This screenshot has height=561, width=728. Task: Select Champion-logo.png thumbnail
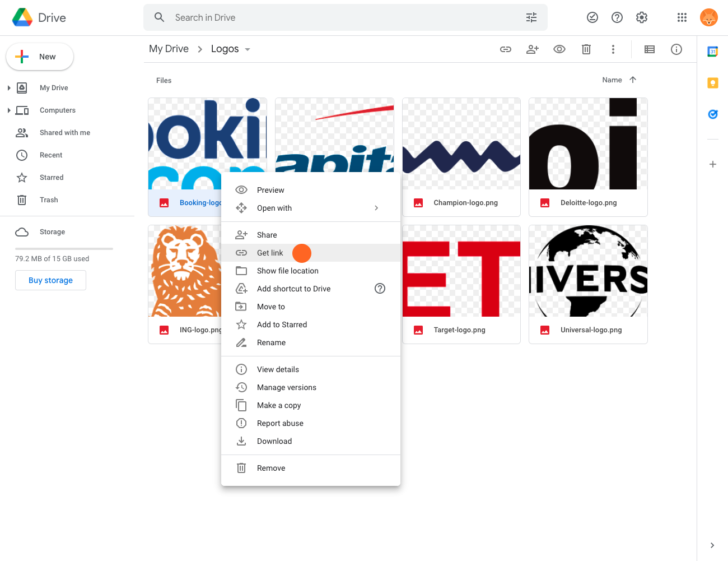click(461, 144)
